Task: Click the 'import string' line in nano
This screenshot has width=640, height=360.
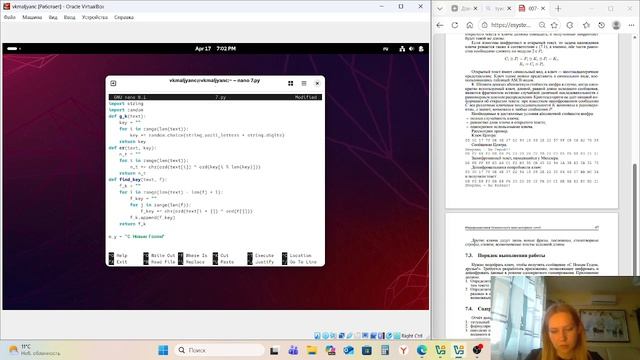Action: [126, 104]
